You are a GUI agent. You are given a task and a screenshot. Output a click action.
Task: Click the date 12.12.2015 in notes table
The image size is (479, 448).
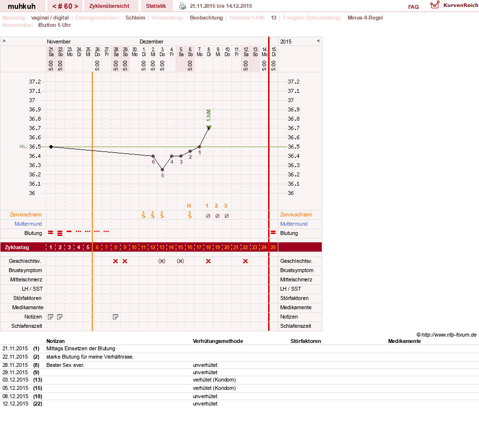pyautogui.click(x=15, y=404)
